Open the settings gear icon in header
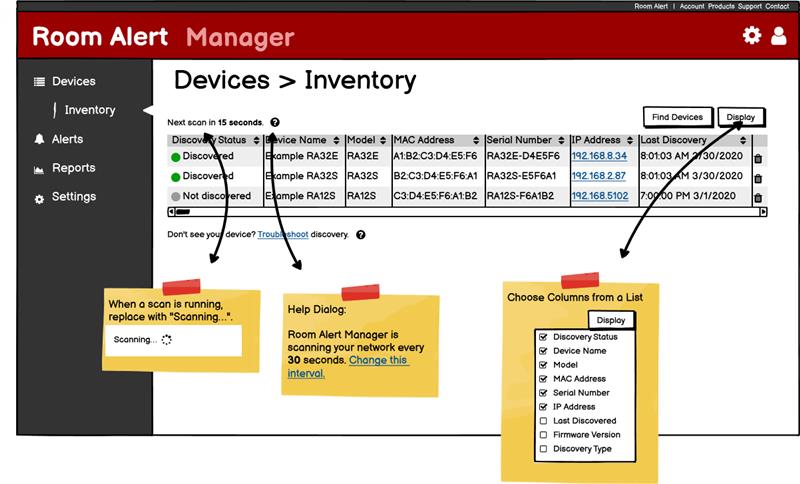This screenshot has height=484, width=800. click(751, 36)
